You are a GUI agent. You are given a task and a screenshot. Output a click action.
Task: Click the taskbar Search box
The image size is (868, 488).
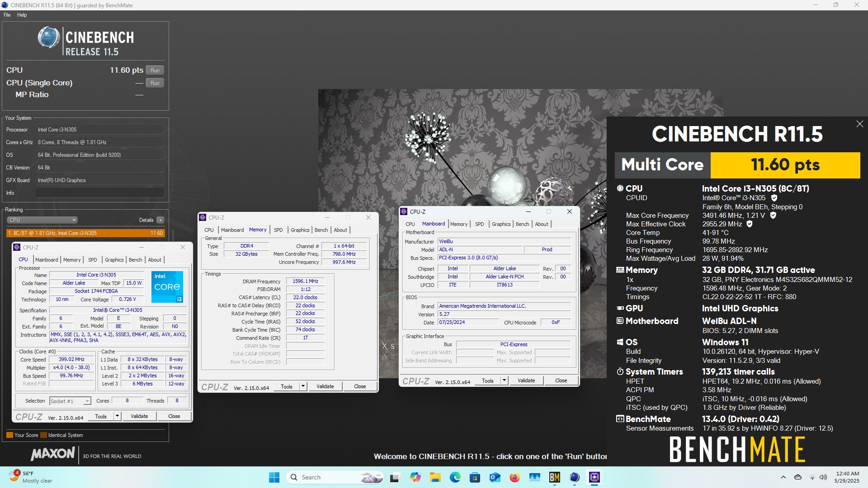pos(335,478)
